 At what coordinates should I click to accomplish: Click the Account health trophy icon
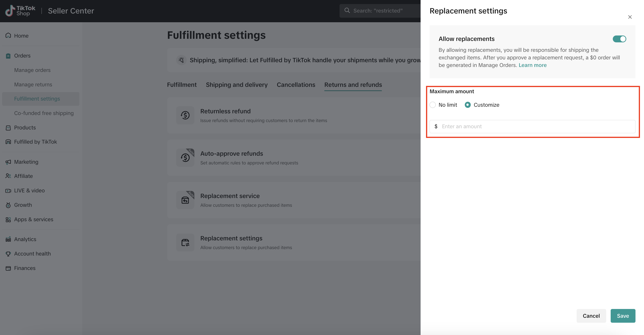[8, 254]
